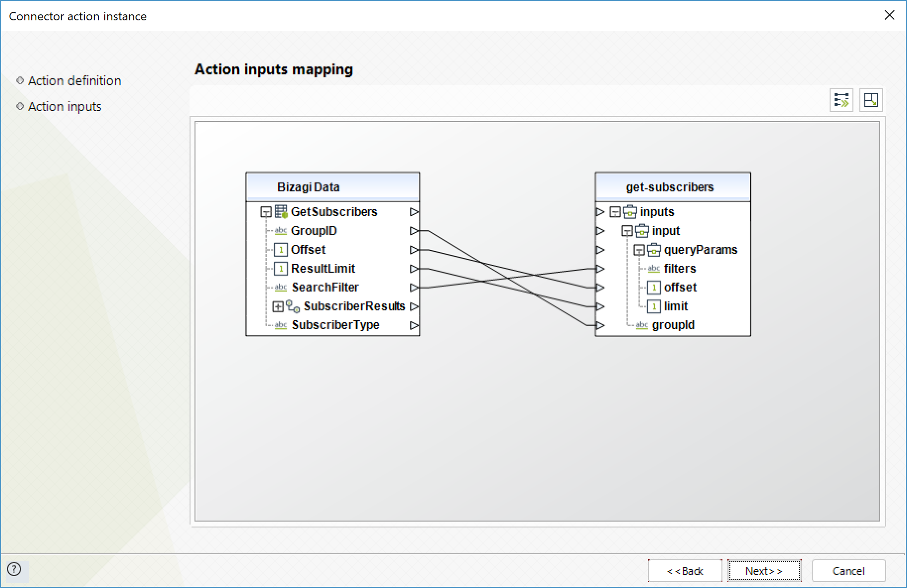Collapse the input tree node
The width and height of the screenshot is (907, 588).
tap(627, 231)
